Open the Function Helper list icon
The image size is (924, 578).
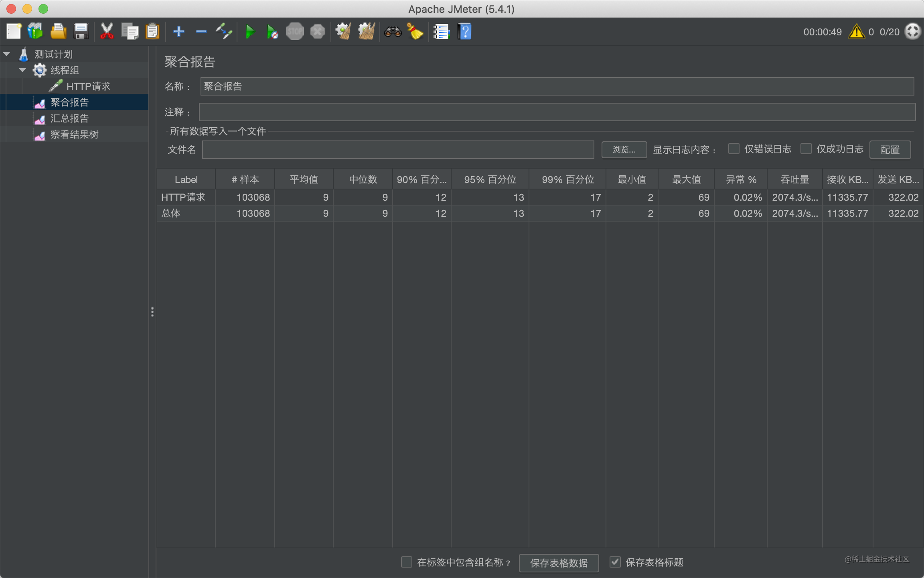[x=442, y=31]
